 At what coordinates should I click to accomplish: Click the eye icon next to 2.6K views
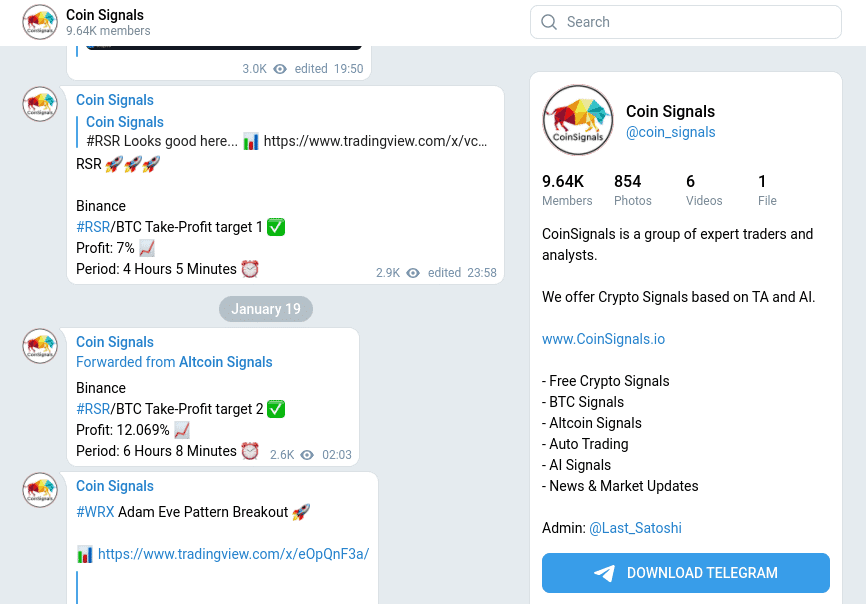(308, 455)
